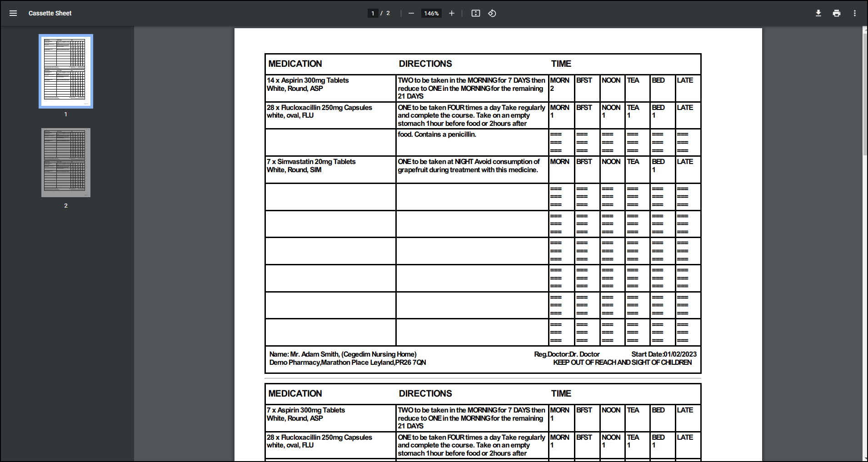Click the fit to page icon
This screenshot has height=462, width=868.
(x=475, y=13)
